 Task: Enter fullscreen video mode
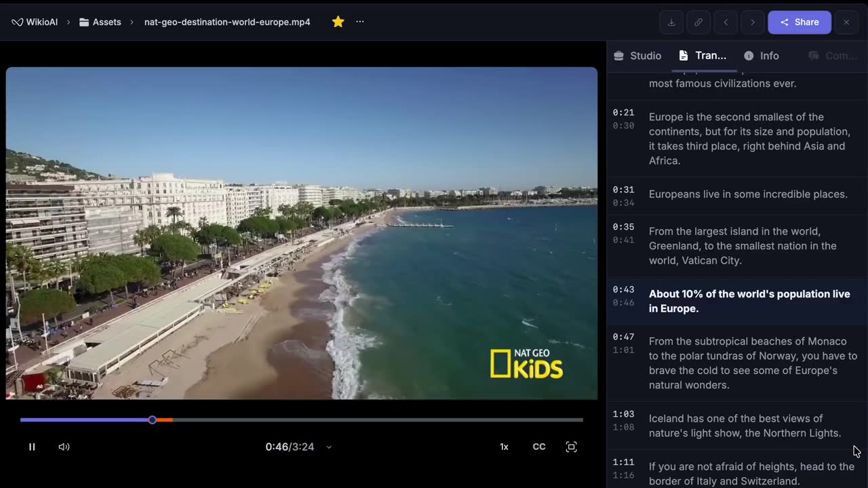pyautogui.click(x=571, y=447)
